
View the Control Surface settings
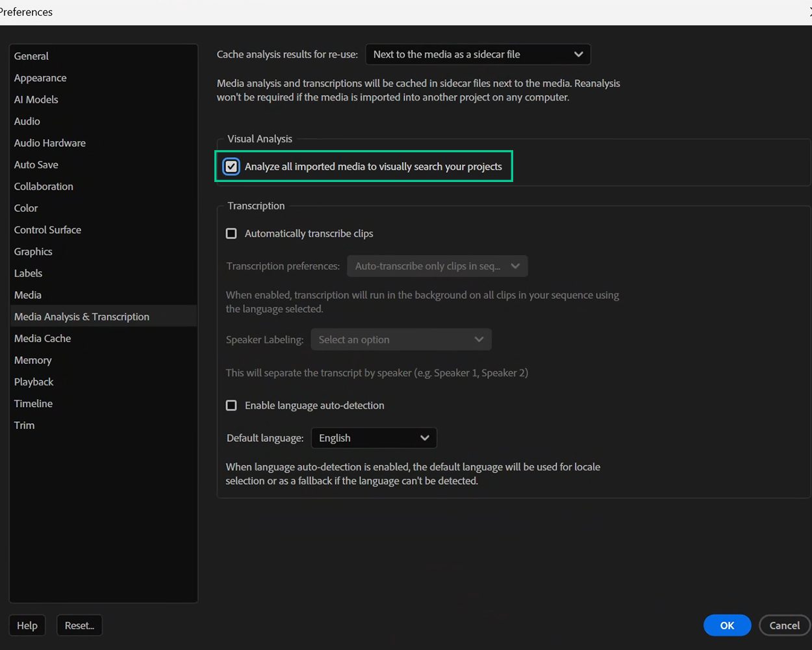point(47,229)
